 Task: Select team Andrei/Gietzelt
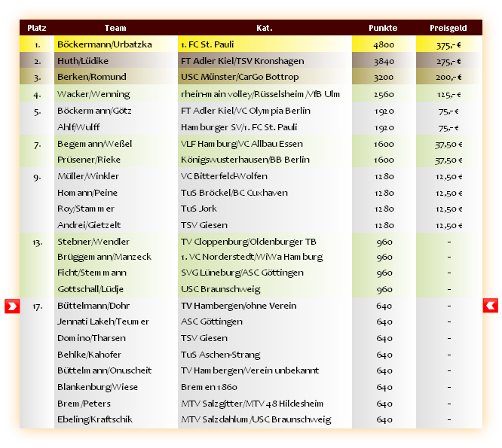point(89,225)
